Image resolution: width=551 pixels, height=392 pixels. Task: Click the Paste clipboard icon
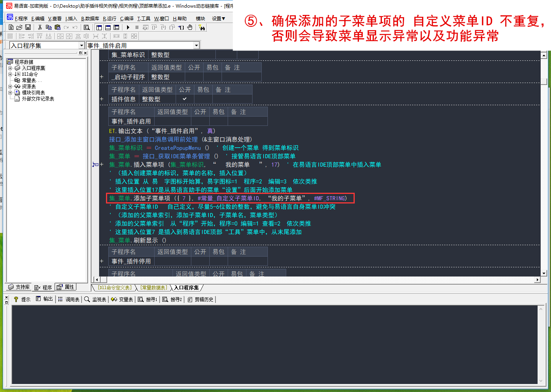click(x=57, y=28)
